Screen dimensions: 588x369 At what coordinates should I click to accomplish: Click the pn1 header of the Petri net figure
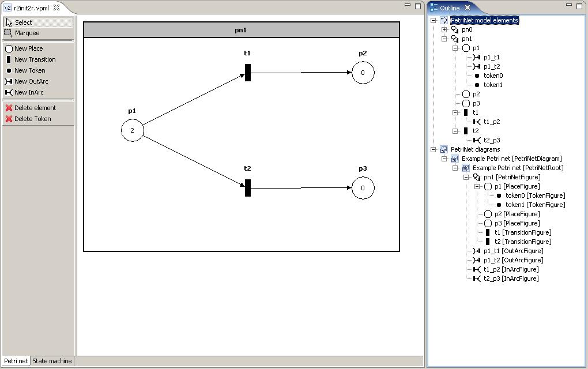[241, 30]
